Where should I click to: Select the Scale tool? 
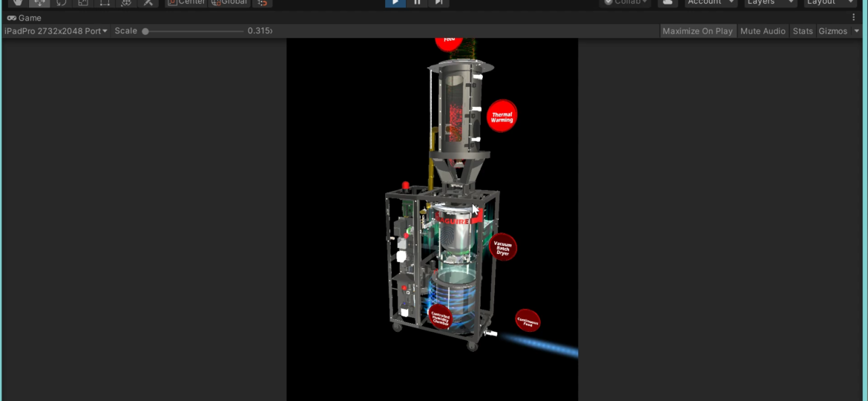coord(83,2)
